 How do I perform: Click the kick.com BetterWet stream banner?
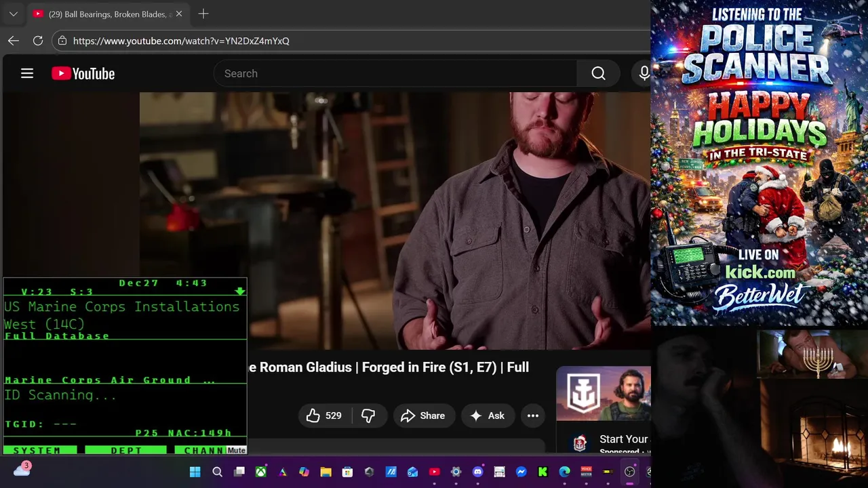(x=759, y=163)
